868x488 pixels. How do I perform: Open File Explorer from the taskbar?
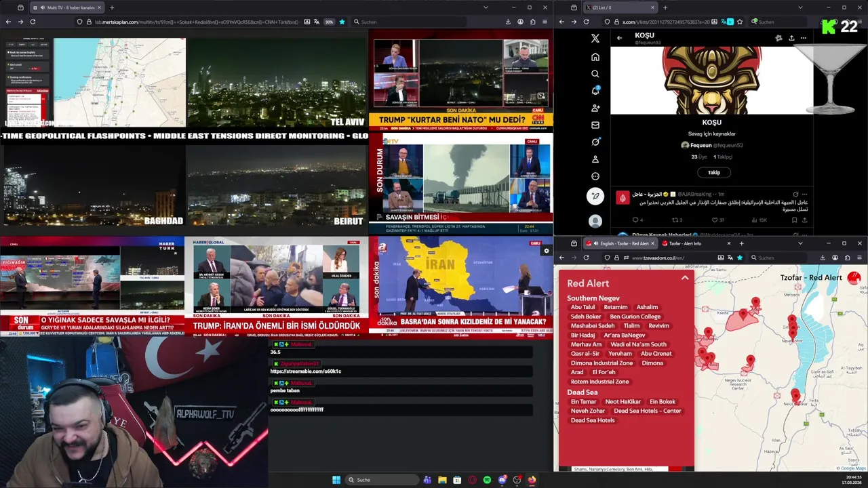pyautogui.click(x=442, y=480)
